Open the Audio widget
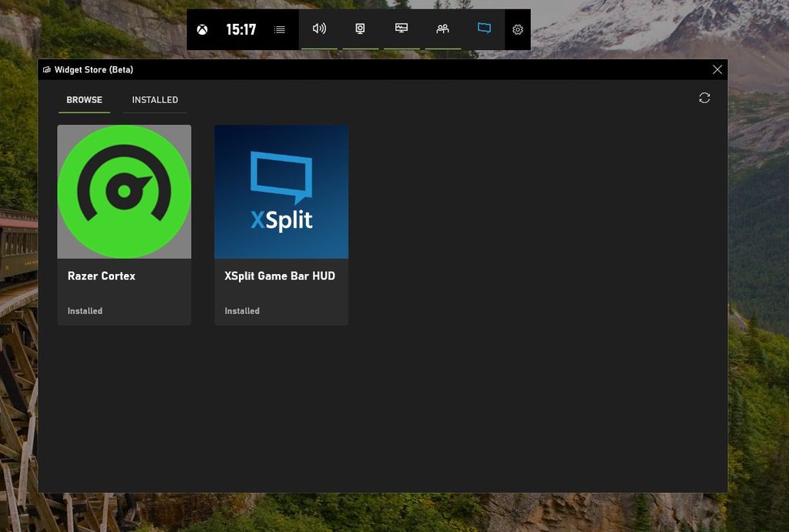This screenshot has height=532, width=789. coord(319,29)
